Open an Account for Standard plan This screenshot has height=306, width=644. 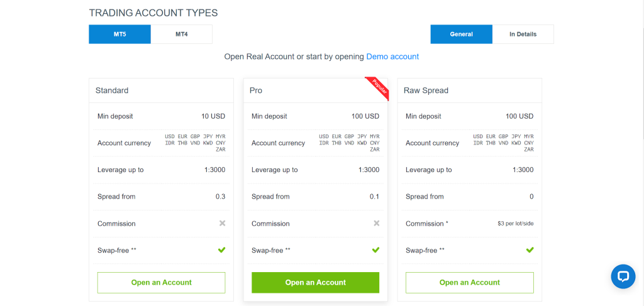162,283
